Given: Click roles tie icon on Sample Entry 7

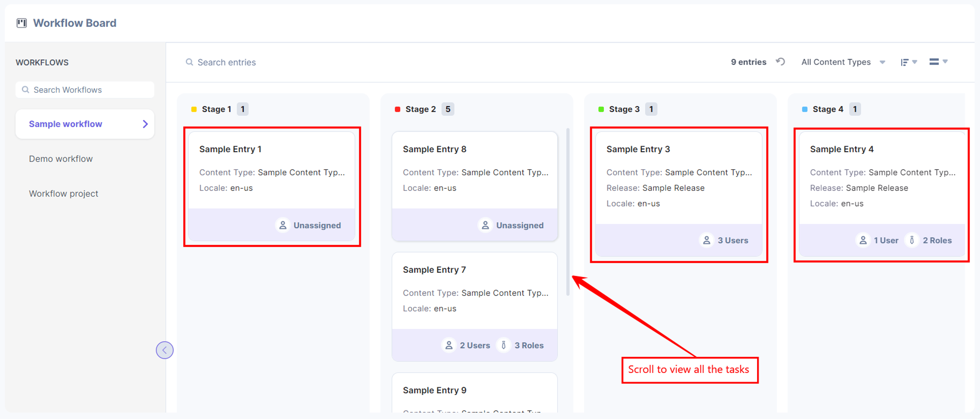Looking at the screenshot, I should pos(503,345).
